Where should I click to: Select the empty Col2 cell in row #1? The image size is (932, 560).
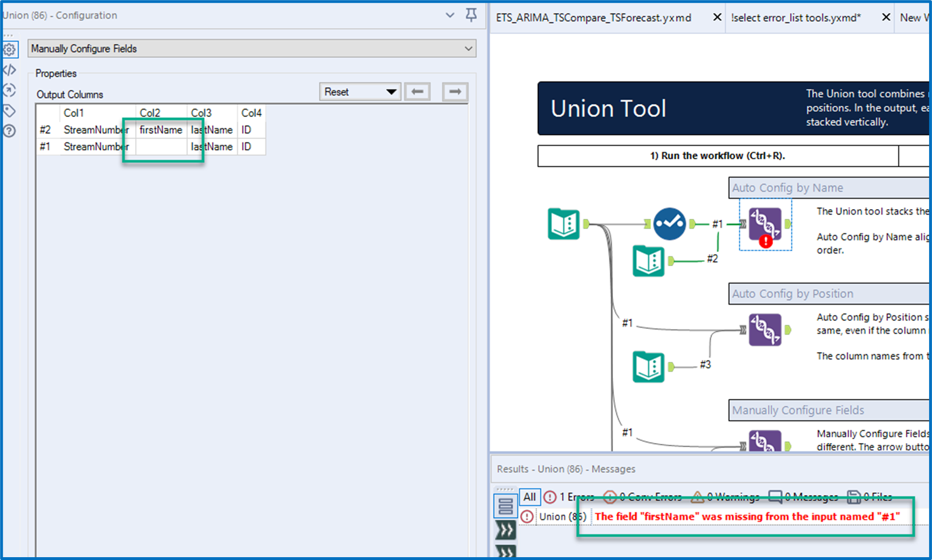161,147
